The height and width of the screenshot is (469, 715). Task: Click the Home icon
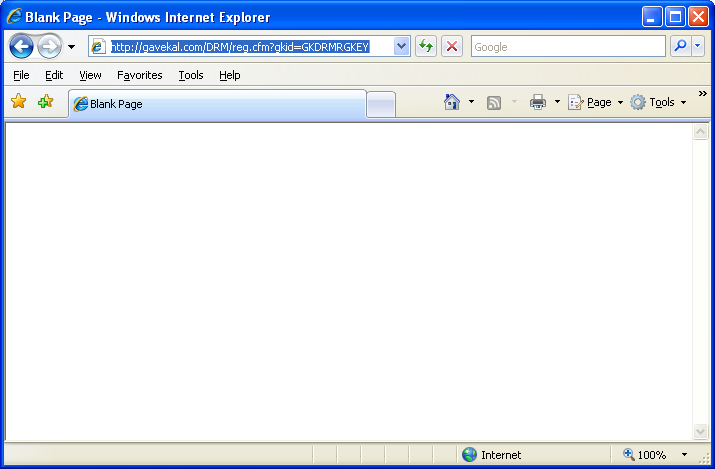(452, 102)
